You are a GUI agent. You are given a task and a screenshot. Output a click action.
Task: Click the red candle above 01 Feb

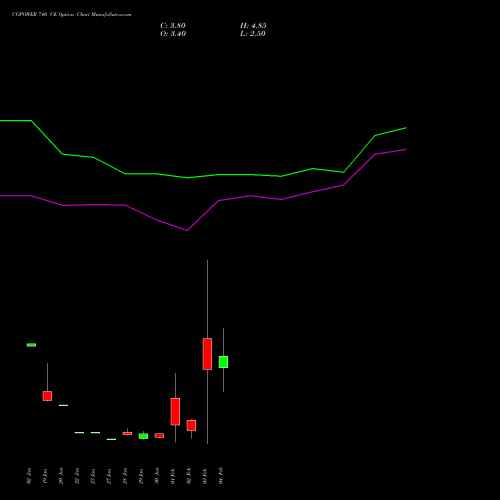[175, 411]
